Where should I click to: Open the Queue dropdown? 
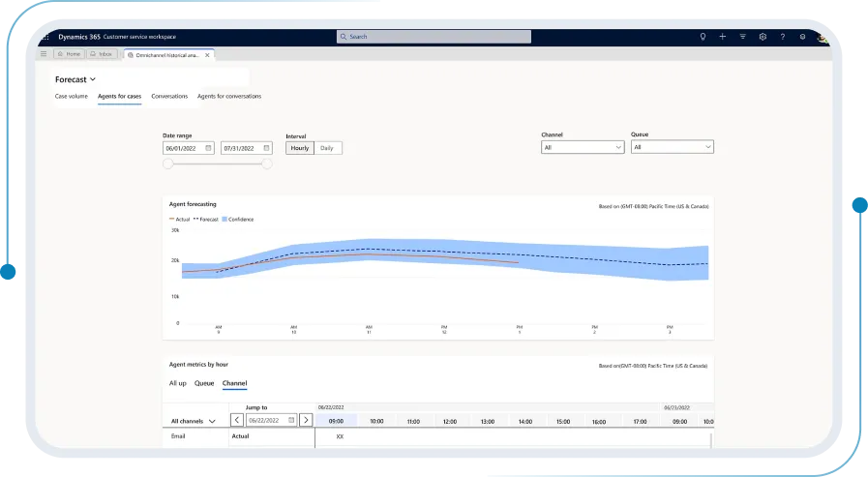672,147
